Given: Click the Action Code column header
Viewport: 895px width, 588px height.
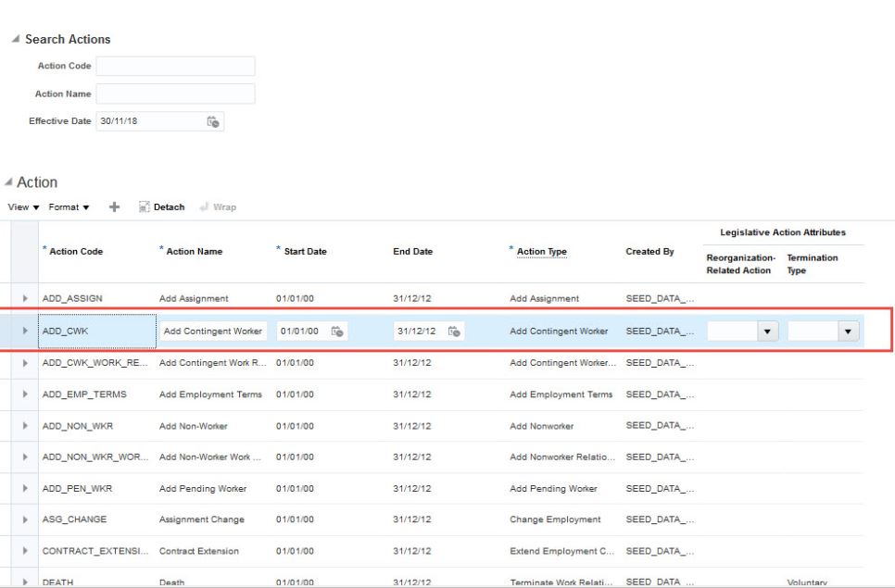Looking at the screenshot, I should (x=76, y=251).
